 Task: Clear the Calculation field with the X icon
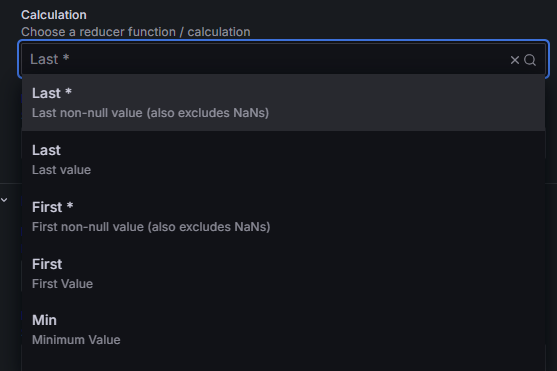pyautogui.click(x=514, y=60)
